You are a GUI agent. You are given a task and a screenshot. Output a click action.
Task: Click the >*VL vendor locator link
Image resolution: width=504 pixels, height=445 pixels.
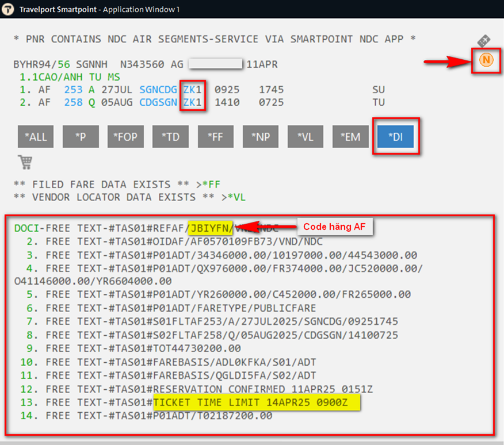234,197
